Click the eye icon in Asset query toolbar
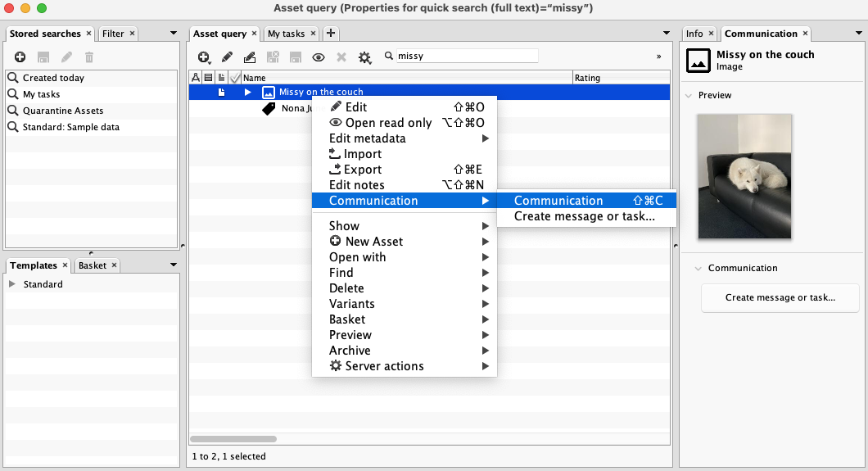This screenshot has height=471, width=868. tap(319, 57)
